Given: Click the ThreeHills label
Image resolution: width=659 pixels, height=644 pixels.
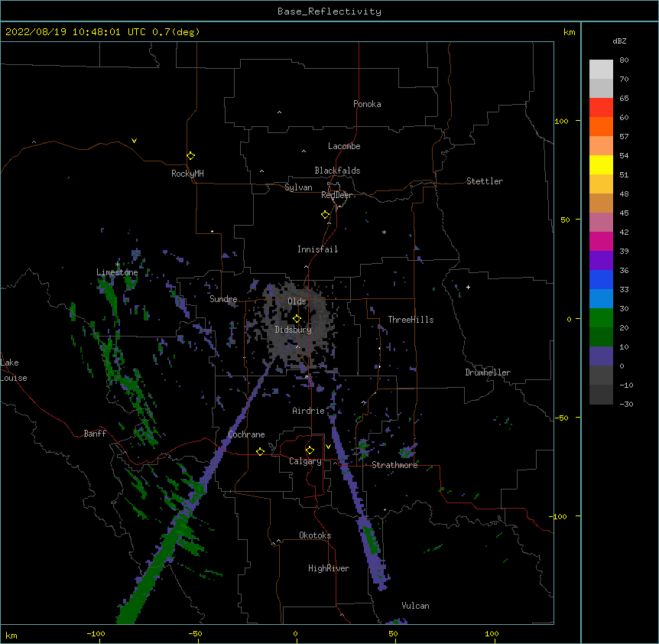Looking at the screenshot, I should [x=411, y=320].
